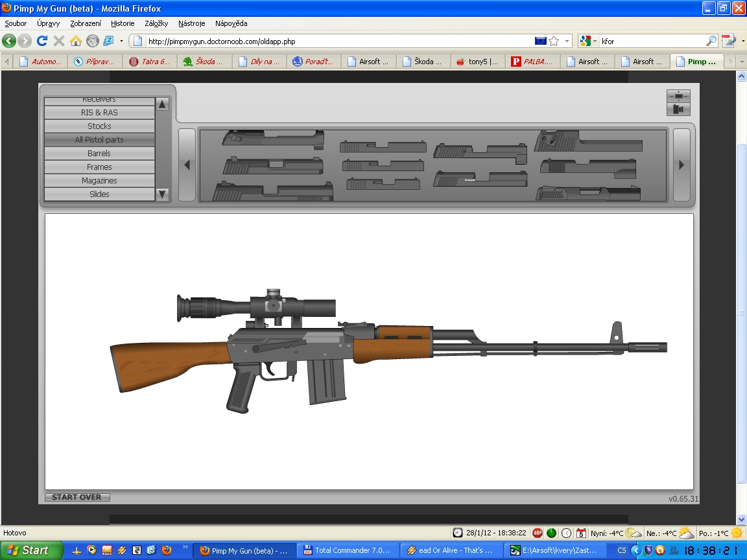Click the top-right rifle view icon

678,96
